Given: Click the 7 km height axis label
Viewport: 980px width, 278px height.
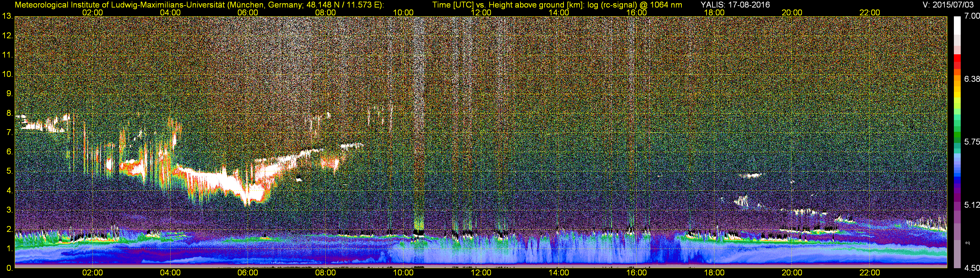Looking at the screenshot, I should [9, 132].
